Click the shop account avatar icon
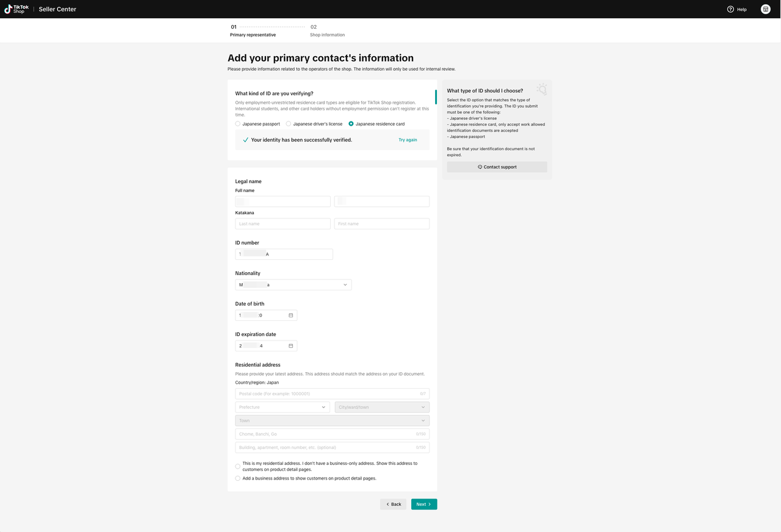Image resolution: width=781 pixels, height=532 pixels. (x=765, y=9)
